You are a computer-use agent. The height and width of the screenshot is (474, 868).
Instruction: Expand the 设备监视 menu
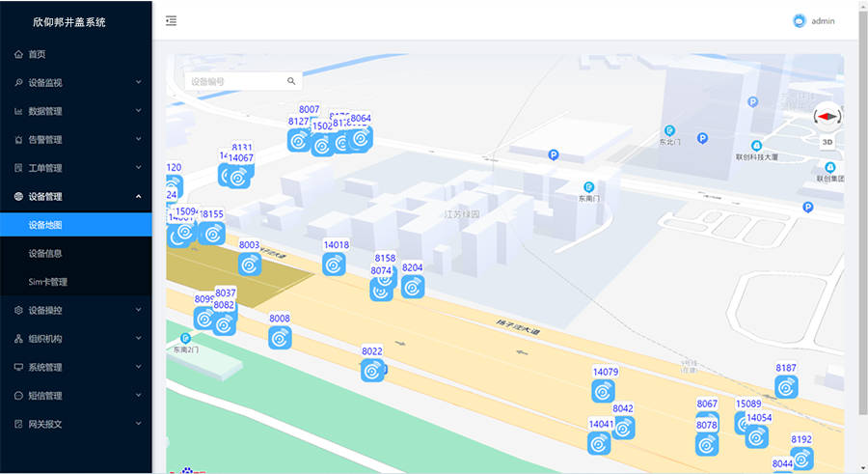point(76,83)
